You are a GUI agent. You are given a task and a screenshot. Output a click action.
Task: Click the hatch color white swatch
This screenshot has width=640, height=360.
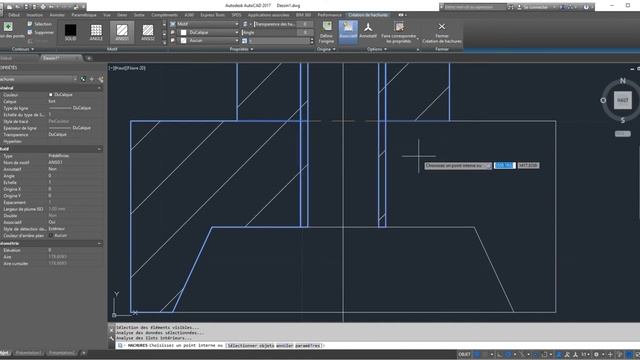click(x=183, y=32)
